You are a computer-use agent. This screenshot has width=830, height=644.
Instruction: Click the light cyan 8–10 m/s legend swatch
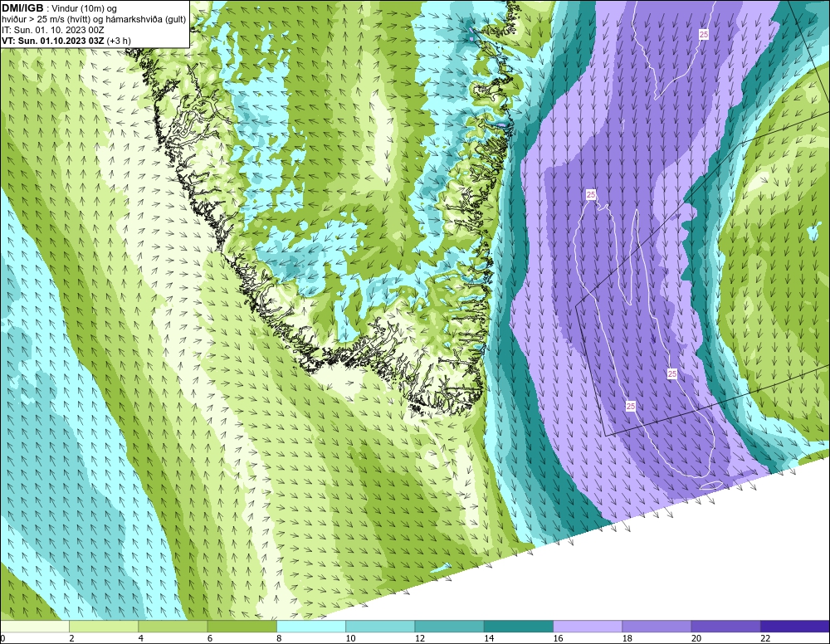[311, 627]
